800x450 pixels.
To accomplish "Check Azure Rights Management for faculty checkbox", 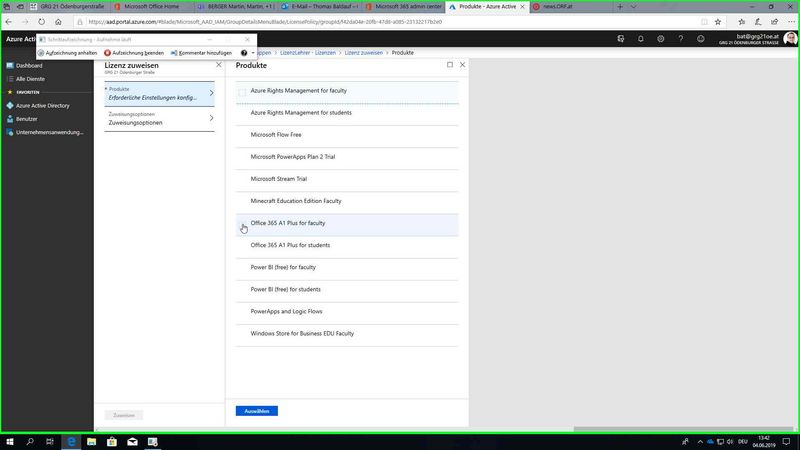I will point(242,92).
